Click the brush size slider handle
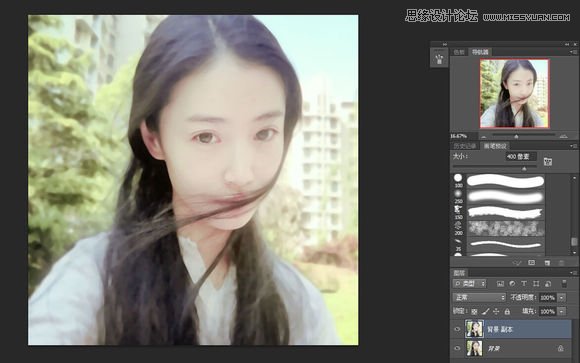 click(524, 169)
